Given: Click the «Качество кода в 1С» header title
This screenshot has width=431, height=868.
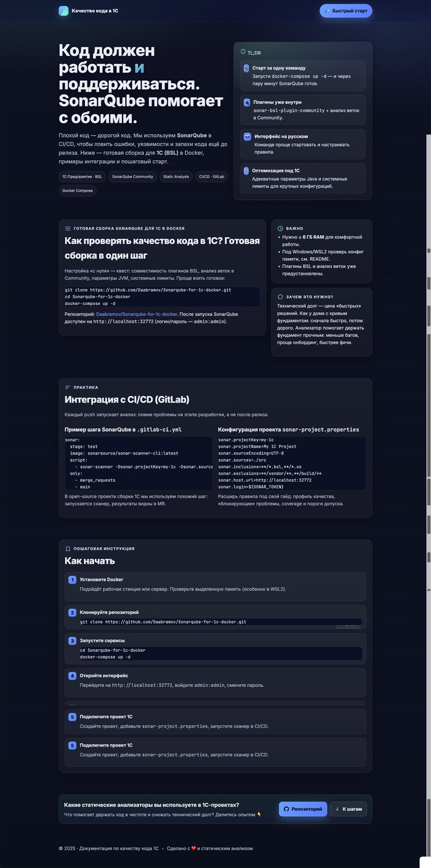Looking at the screenshot, I should coord(95,11).
